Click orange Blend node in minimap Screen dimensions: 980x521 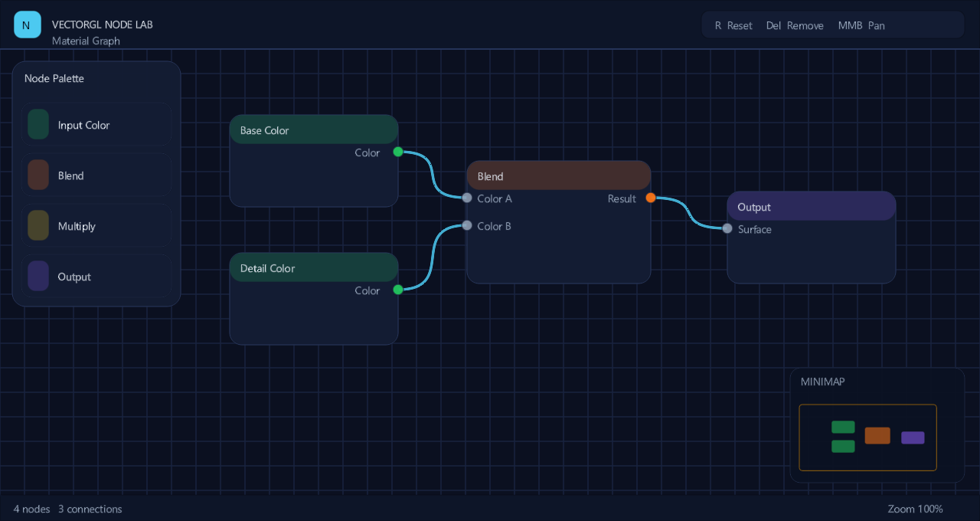[x=877, y=435]
